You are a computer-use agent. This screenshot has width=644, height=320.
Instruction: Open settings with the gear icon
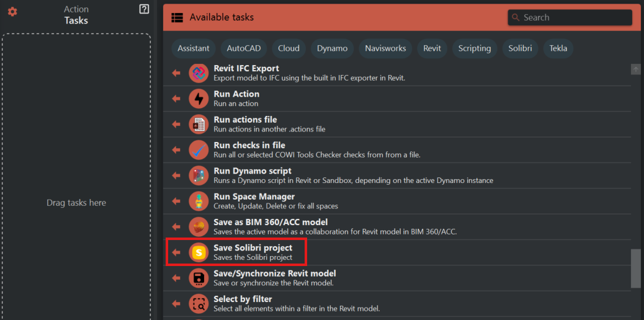[x=12, y=12]
